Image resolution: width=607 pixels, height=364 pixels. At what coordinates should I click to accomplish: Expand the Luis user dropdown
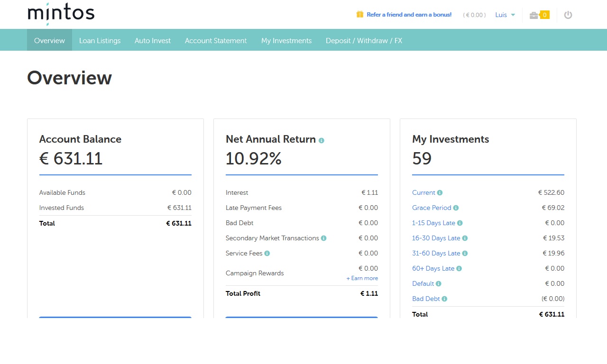coord(505,15)
